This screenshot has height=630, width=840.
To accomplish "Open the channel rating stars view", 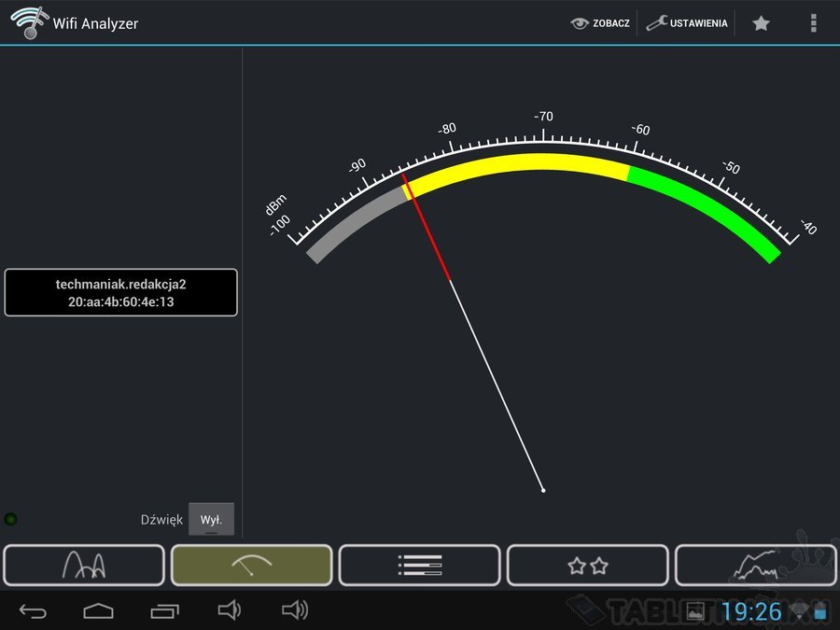I will [587, 565].
